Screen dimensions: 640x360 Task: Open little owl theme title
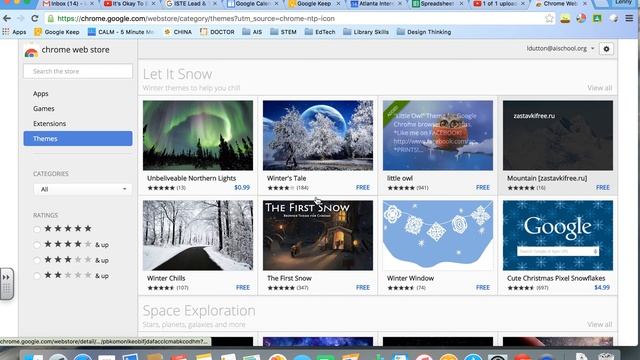(400, 178)
